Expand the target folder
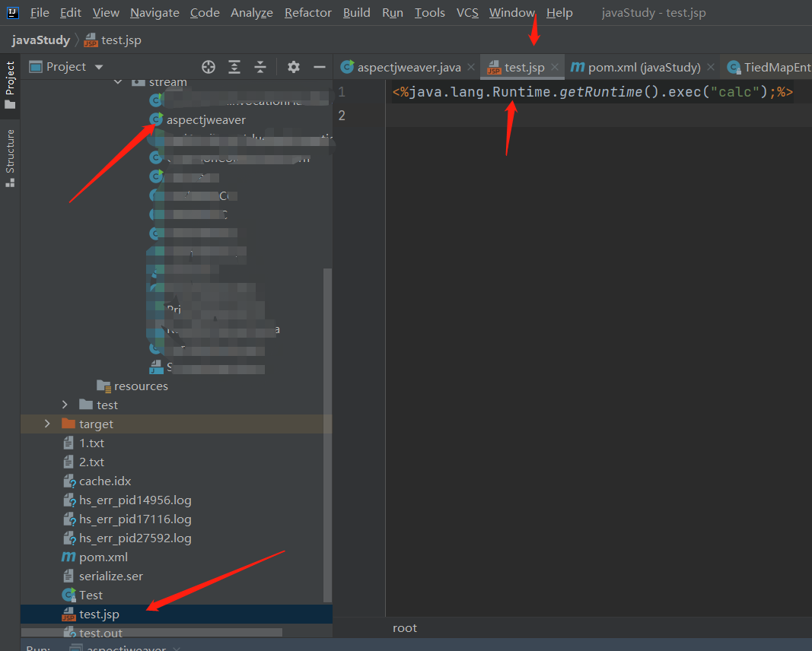812x651 pixels. 47,424
